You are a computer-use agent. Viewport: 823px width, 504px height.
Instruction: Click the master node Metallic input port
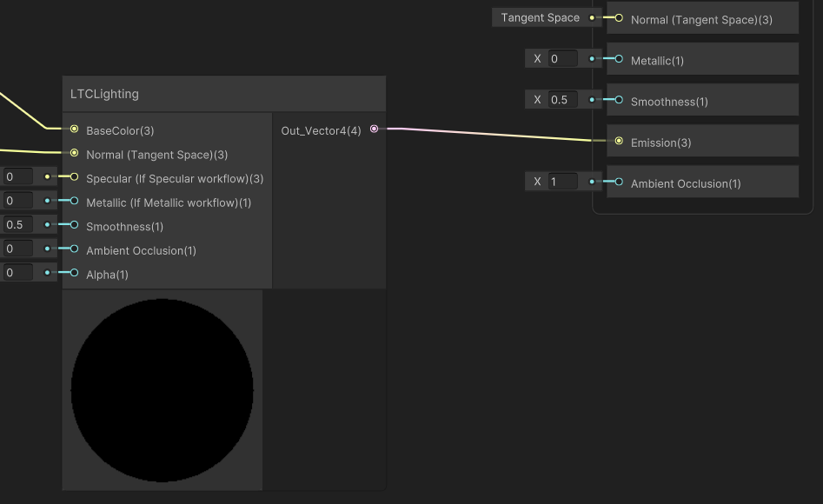tap(619, 59)
